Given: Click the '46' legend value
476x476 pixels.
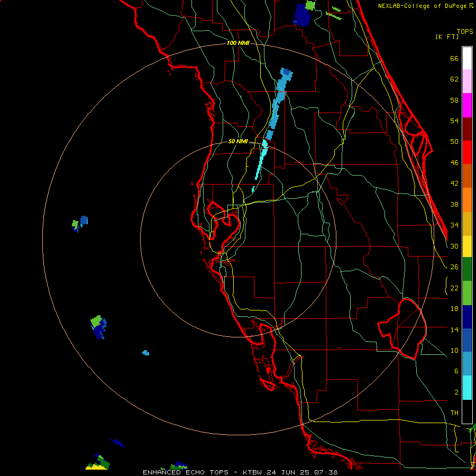Looking at the screenshot, I should pos(454,163).
